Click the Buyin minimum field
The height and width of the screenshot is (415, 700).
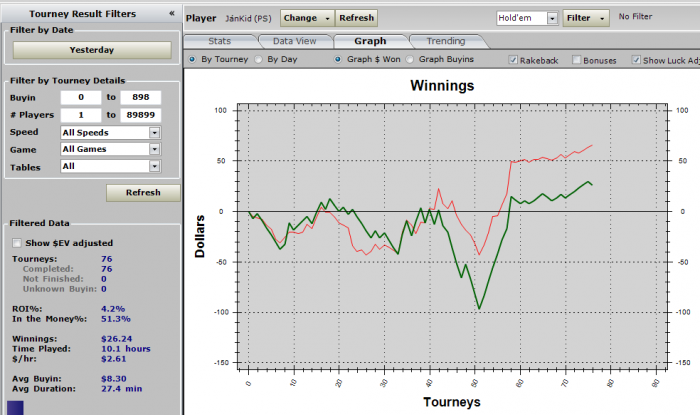point(81,97)
